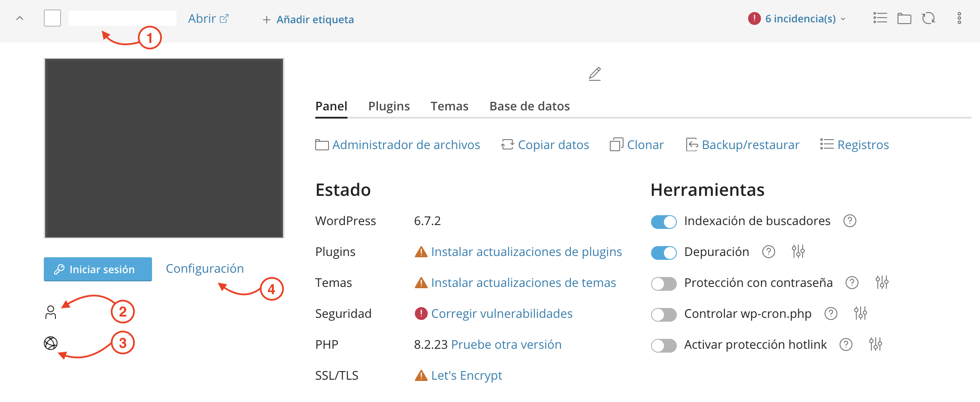Screen dimensions: 980x402
Task: Enable Activar protección hotlink toggle
Action: 664,345
